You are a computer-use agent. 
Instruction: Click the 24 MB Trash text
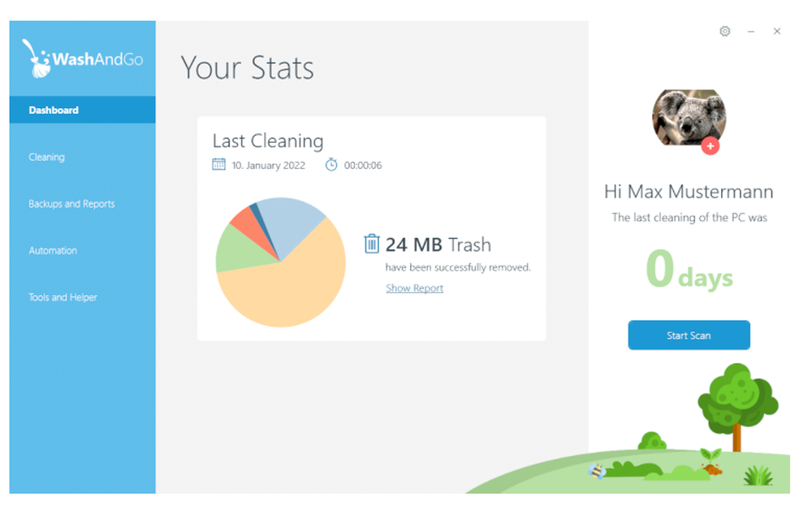(438, 244)
